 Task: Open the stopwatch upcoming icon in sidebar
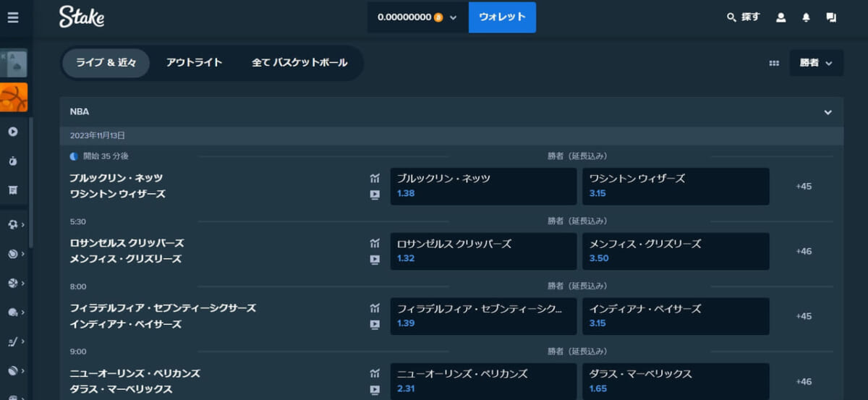pyautogui.click(x=13, y=161)
